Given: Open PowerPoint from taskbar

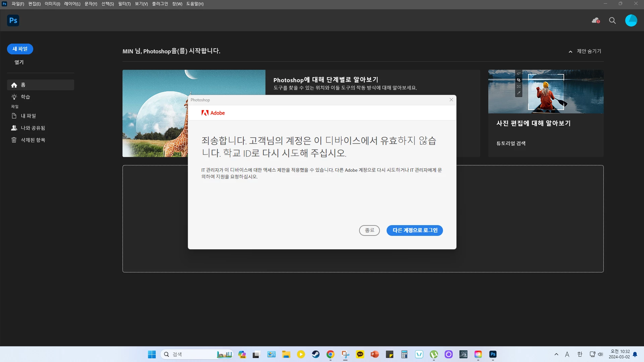Looking at the screenshot, I should 375,354.
